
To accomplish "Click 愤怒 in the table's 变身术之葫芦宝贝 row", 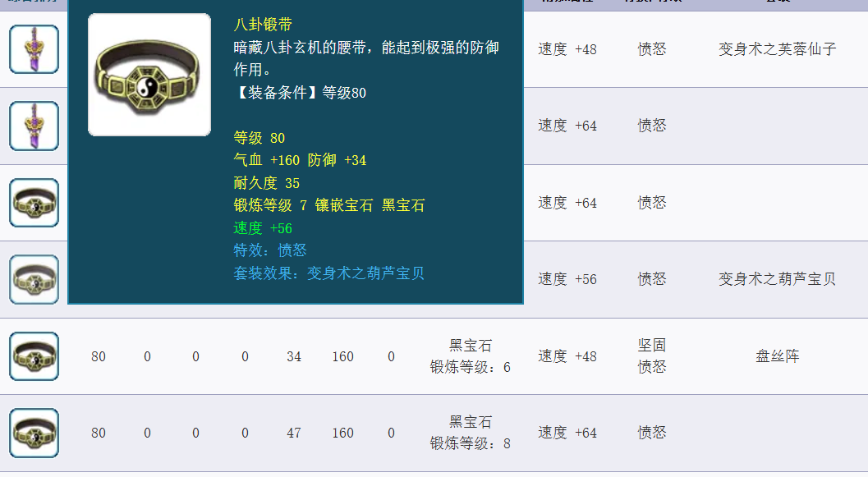I will pos(652,279).
